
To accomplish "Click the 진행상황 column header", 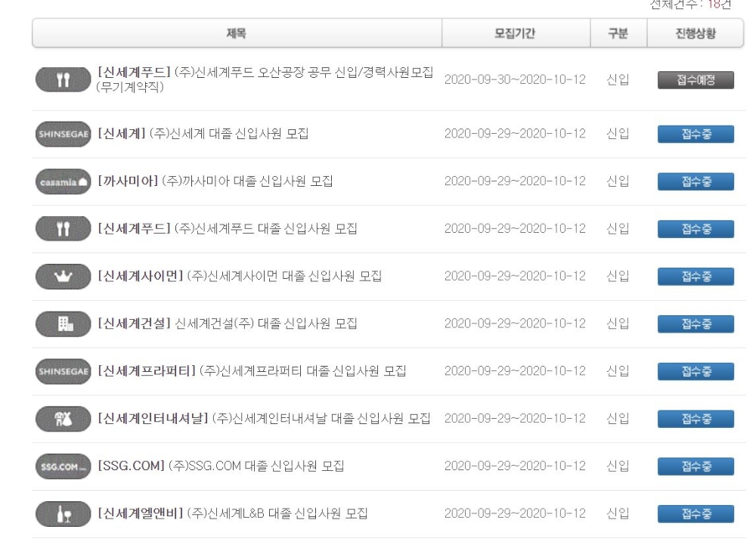I will [696, 33].
